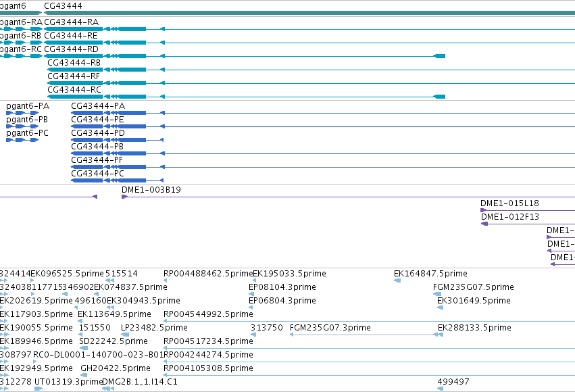This screenshot has width=575, height=392.
Task: Select the LP23482.5prime EST label
Action: click(154, 328)
